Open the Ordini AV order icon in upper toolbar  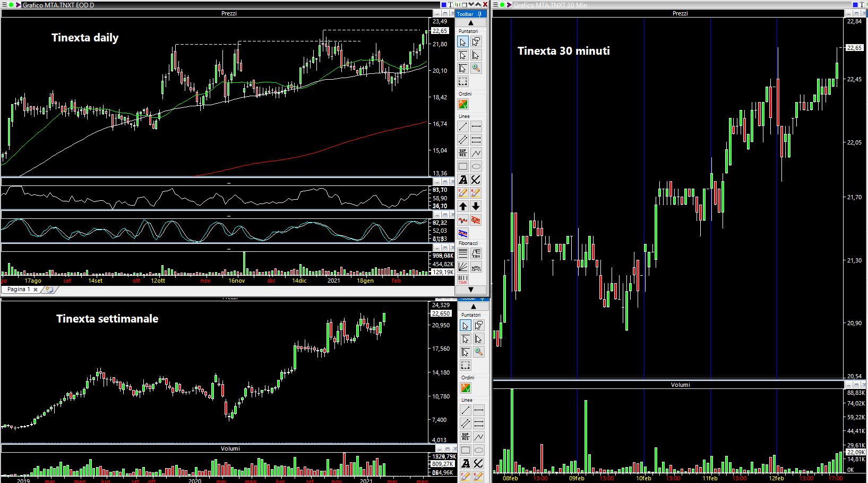[x=463, y=104]
